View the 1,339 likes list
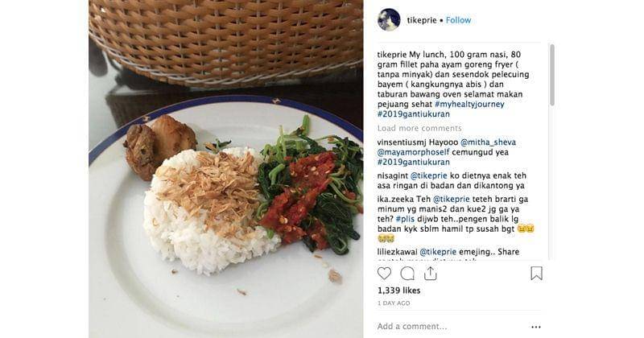644x338 pixels. coord(398,291)
